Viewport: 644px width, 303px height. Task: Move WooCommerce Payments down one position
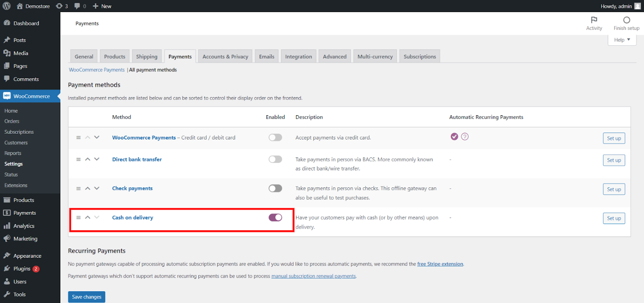coord(97,137)
